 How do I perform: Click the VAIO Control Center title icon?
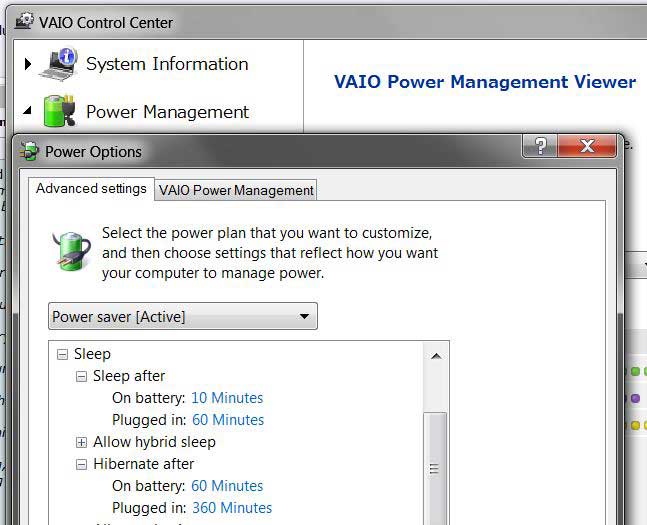pos(24,21)
